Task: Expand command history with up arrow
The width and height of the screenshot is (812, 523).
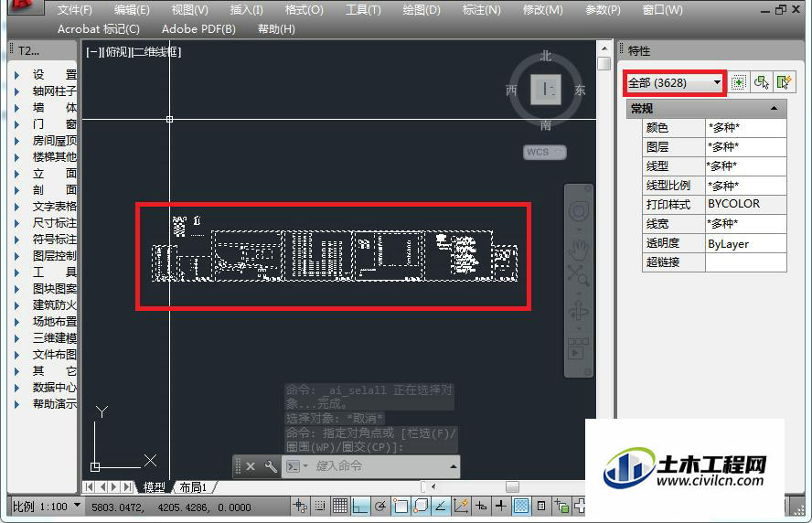Action: 454,466
